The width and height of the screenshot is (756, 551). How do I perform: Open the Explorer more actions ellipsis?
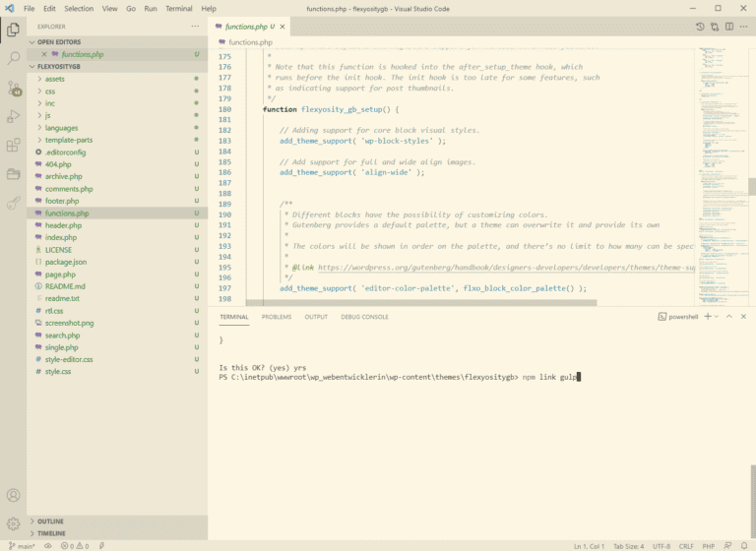coord(195,27)
